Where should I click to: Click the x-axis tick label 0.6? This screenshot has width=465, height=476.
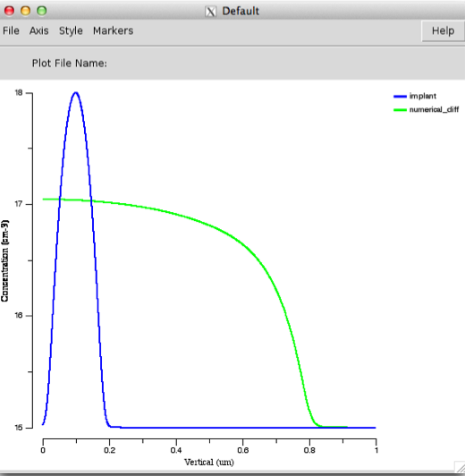tap(242, 450)
